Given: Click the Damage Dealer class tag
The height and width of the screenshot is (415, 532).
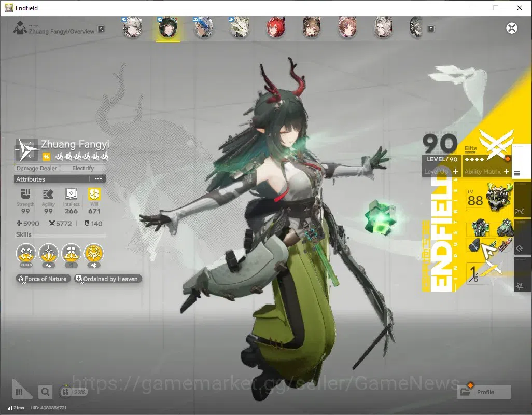Looking at the screenshot, I should coord(37,168).
